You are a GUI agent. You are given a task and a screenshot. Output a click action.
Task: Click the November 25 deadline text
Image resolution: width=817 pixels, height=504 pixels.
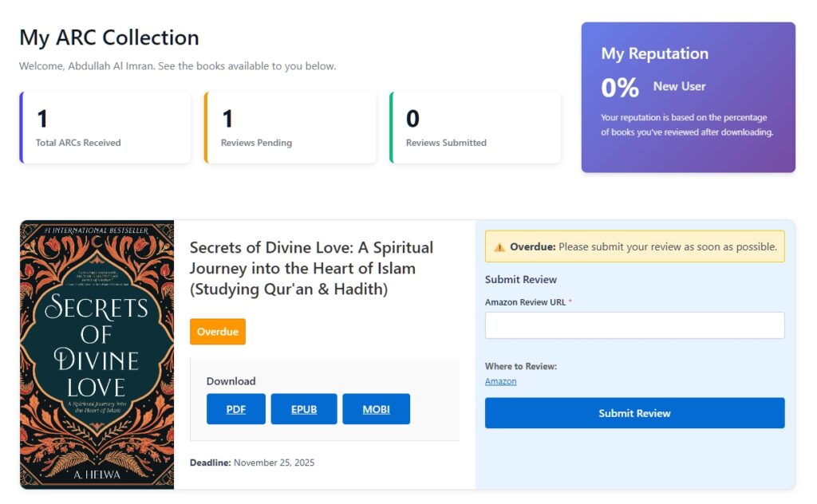[251, 463]
